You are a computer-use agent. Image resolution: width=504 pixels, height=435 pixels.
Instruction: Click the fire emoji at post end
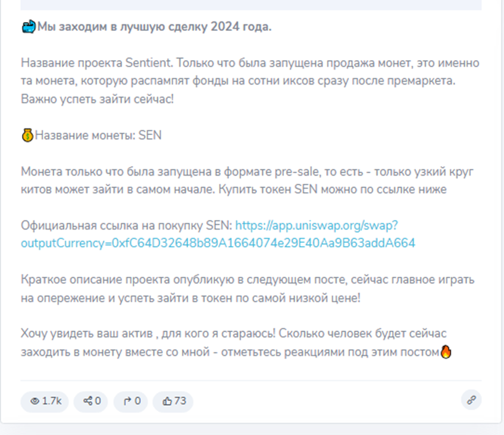click(x=444, y=353)
